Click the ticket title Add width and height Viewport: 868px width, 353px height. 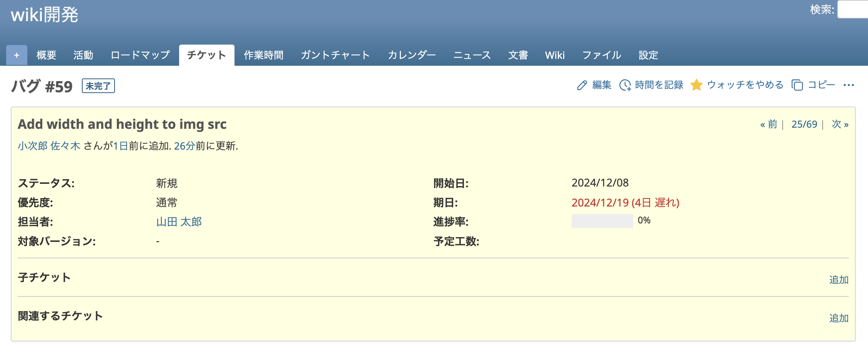(122, 124)
